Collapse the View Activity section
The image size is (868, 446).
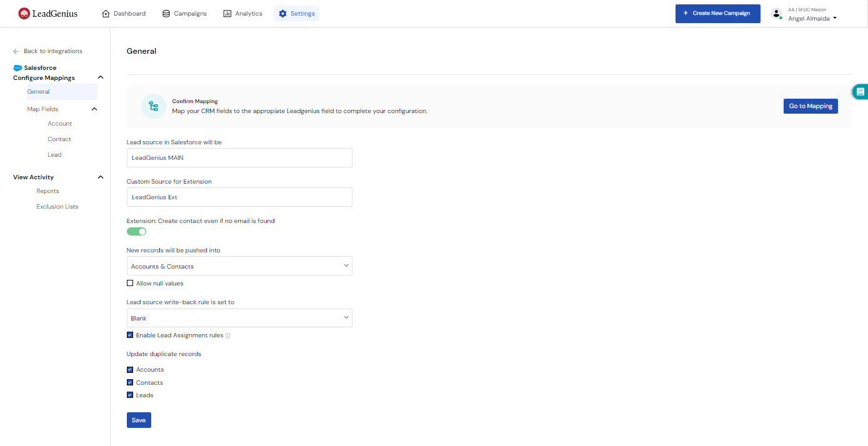pos(101,177)
